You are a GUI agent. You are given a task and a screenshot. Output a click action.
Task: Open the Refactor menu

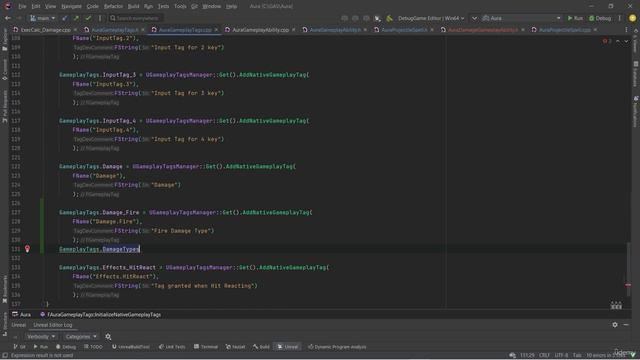pyautogui.click(x=113, y=7)
